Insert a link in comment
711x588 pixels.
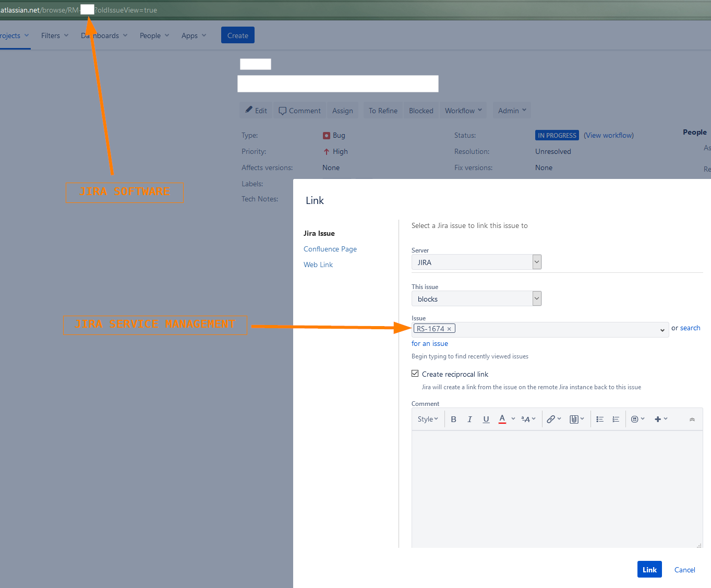pyautogui.click(x=553, y=419)
